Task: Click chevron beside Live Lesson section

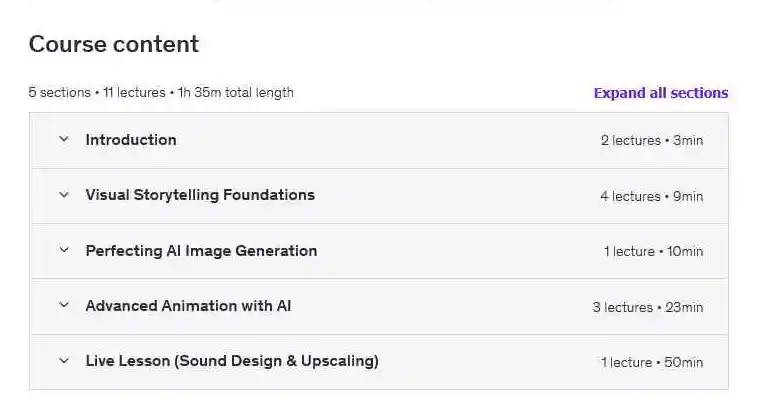Action: click(64, 361)
